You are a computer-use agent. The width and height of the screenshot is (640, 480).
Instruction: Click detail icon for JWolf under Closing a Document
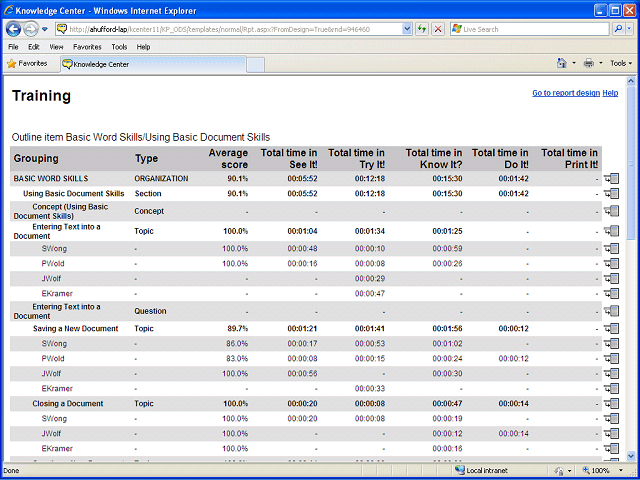(x=612, y=433)
